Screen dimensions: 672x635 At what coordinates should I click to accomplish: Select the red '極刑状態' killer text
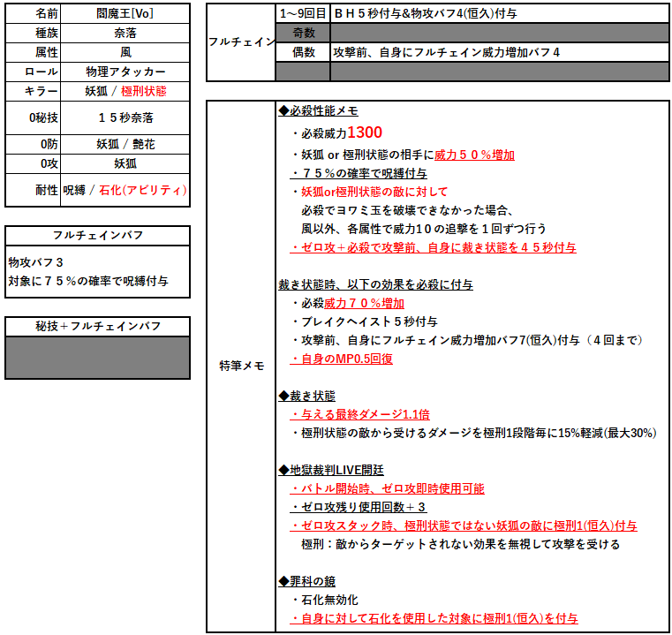(144, 91)
